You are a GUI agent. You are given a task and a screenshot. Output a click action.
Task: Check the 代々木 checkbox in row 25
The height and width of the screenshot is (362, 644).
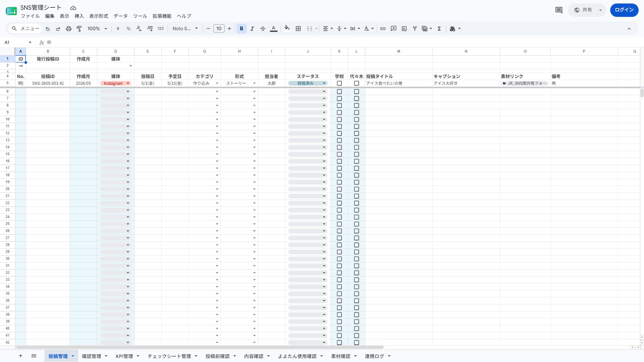pyautogui.click(x=357, y=224)
